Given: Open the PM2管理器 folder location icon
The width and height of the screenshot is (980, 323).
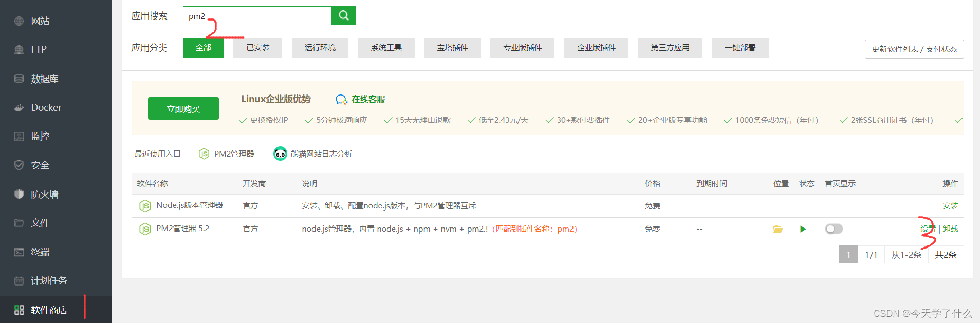Looking at the screenshot, I should (778, 229).
